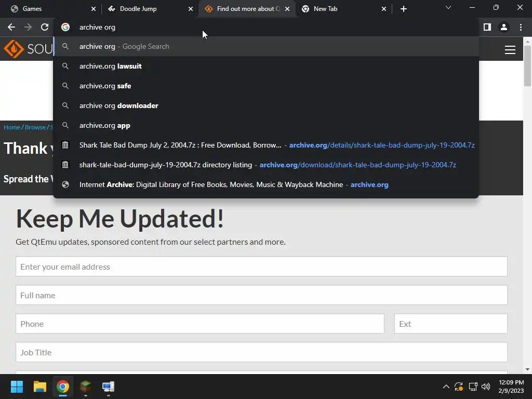Open the Chrome profile menu

coord(504,27)
